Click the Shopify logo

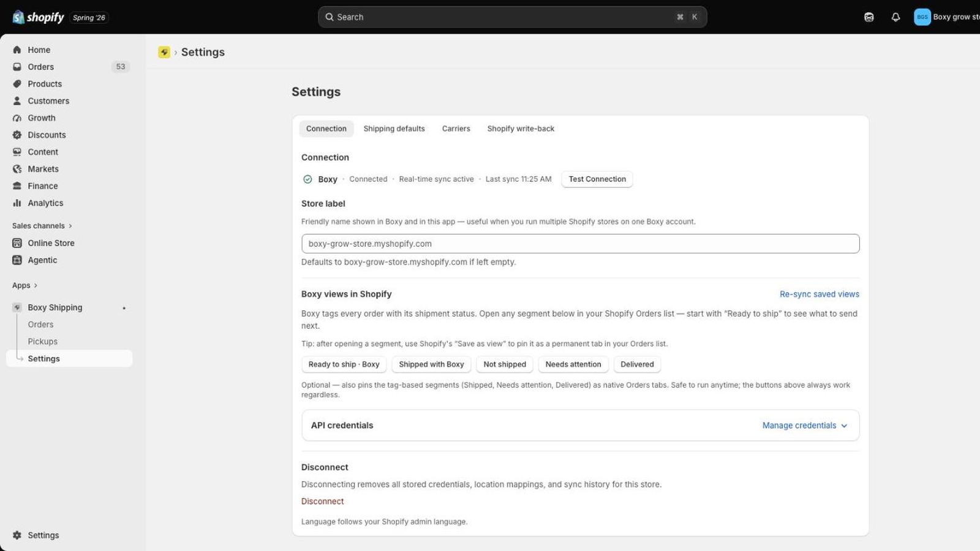point(38,17)
